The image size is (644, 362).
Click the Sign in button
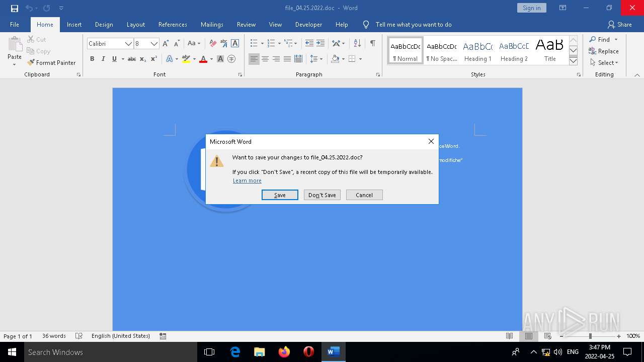531,8
